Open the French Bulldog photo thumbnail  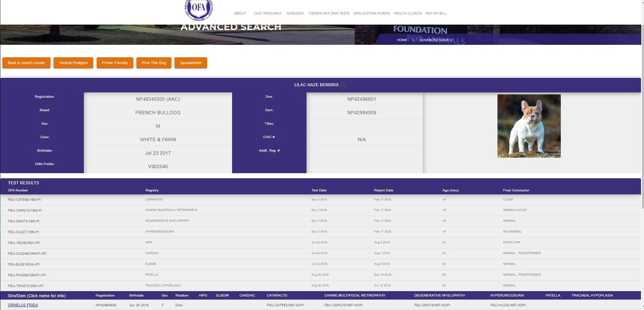pos(529,126)
